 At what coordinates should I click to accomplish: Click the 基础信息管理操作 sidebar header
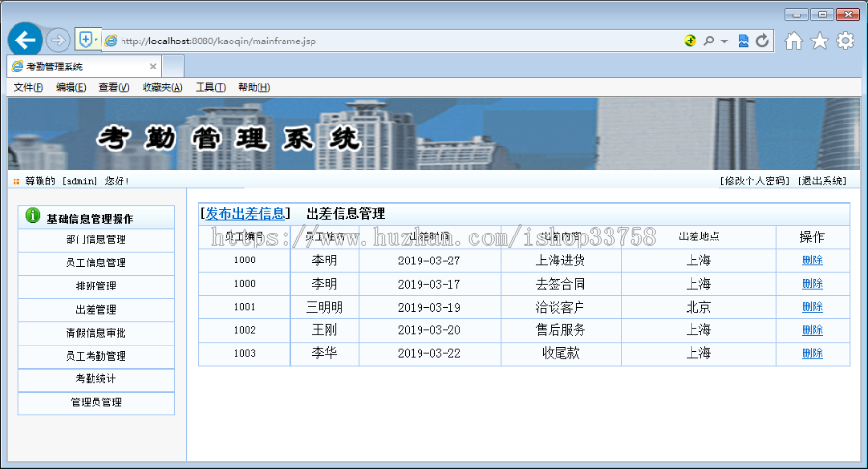click(x=90, y=219)
